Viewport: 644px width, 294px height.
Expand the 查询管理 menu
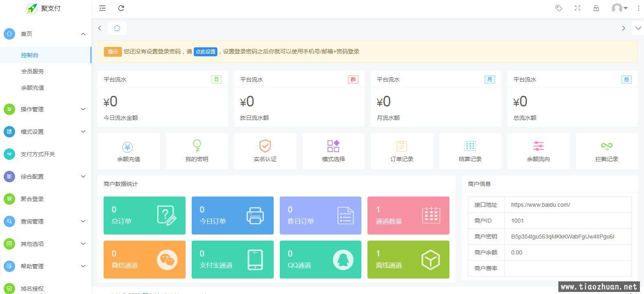coord(46,221)
